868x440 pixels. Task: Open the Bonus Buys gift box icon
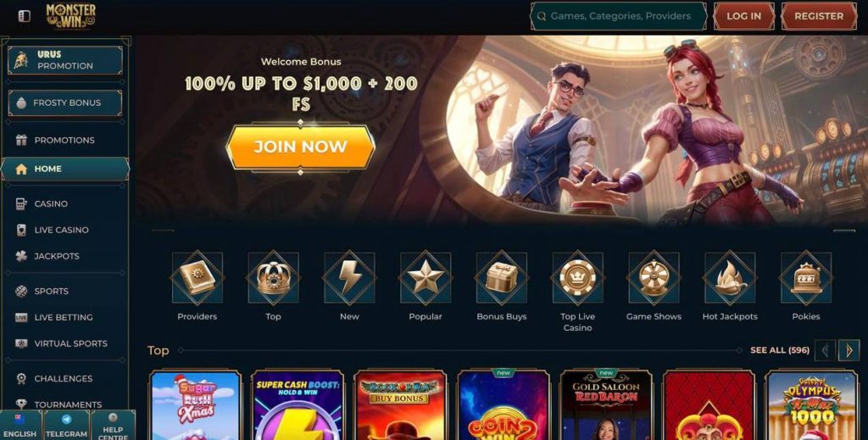pos(502,278)
